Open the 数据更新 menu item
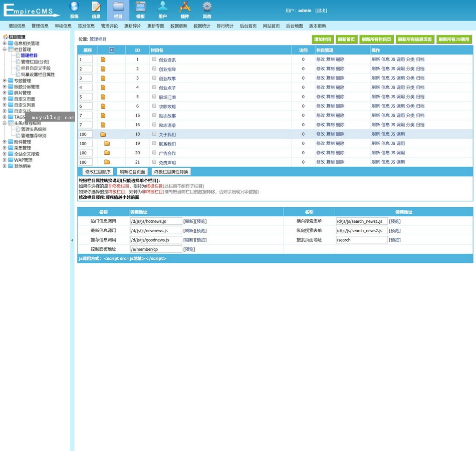Viewport: 476px width, 451px height. pos(179,26)
